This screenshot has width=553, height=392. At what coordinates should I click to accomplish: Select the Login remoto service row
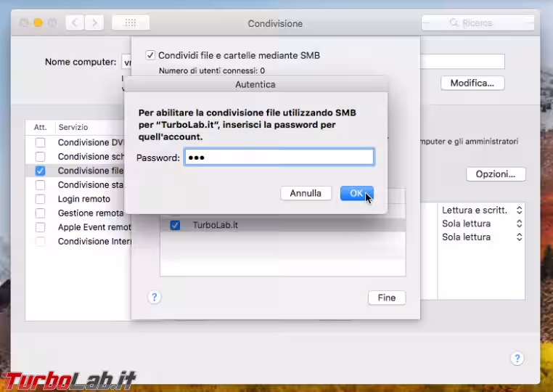click(x=78, y=199)
